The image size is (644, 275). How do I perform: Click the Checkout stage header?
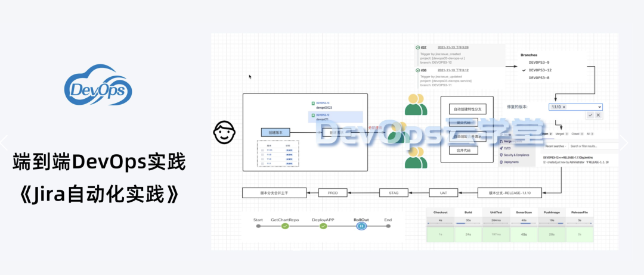(440, 212)
